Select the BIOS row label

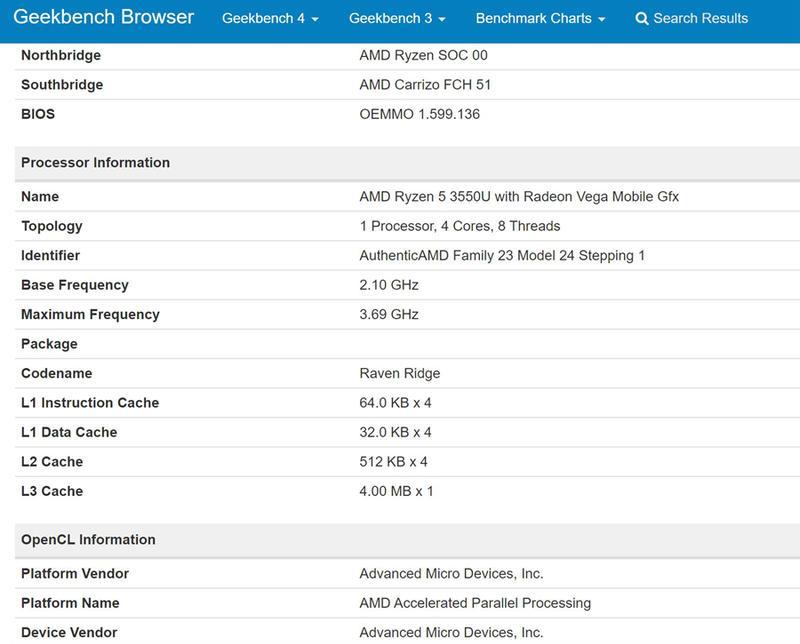tap(38, 114)
